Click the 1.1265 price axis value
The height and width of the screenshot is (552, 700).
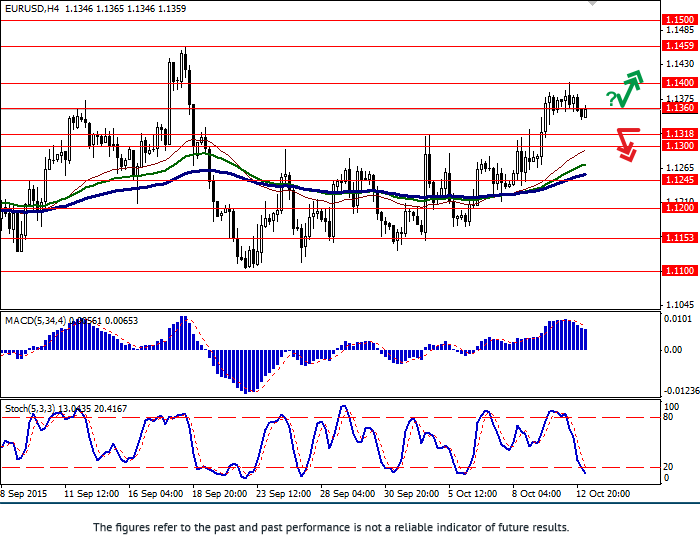click(x=680, y=168)
